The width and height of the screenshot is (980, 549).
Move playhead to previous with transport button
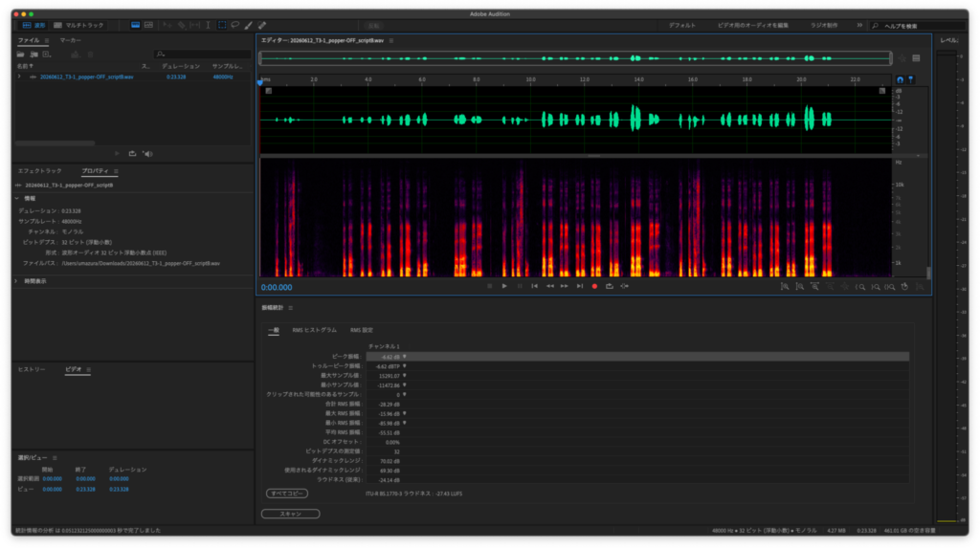click(534, 286)
